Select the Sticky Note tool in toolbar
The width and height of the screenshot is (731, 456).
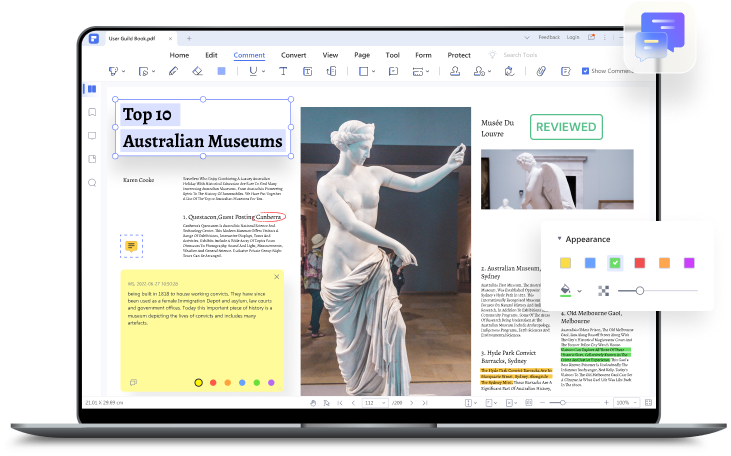coord(393,71)
